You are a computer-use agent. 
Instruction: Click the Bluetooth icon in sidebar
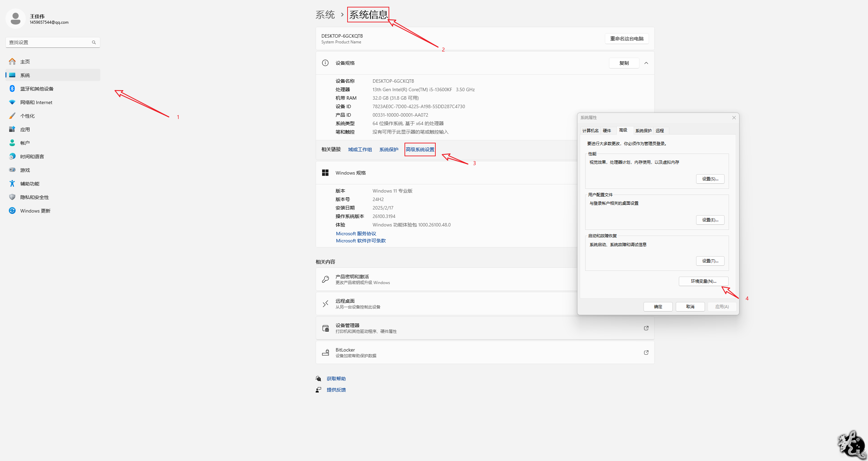(12, 88)
